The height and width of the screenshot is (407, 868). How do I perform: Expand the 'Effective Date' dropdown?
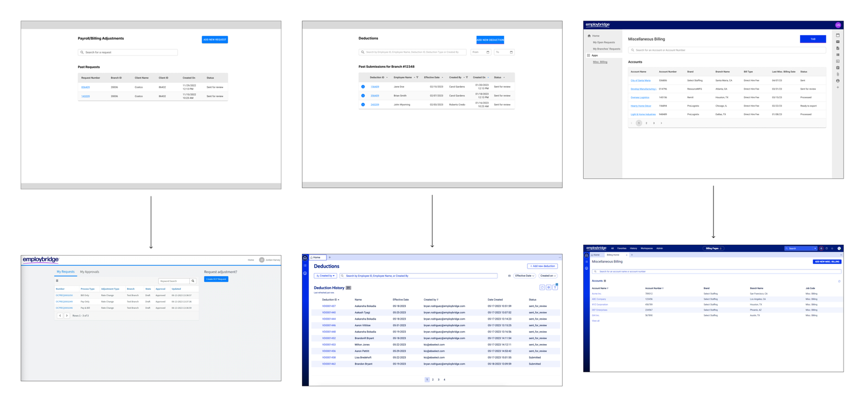tap(524, 276)
